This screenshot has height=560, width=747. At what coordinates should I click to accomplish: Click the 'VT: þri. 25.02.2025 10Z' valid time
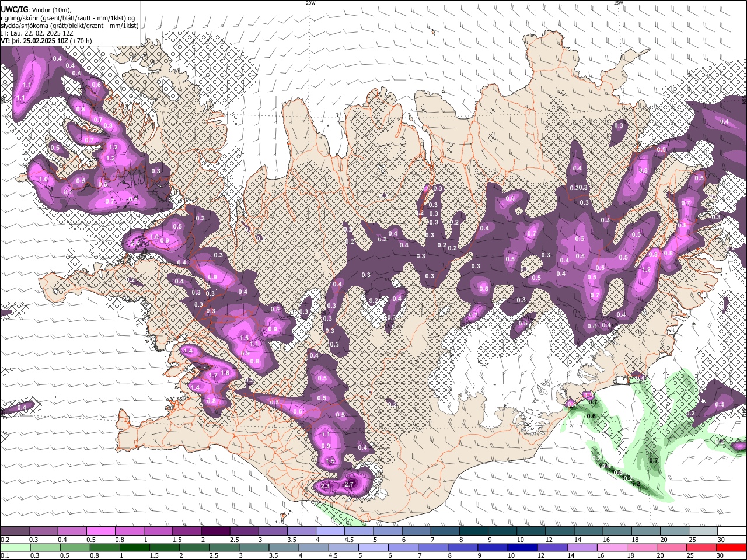[x=34, y=41]
